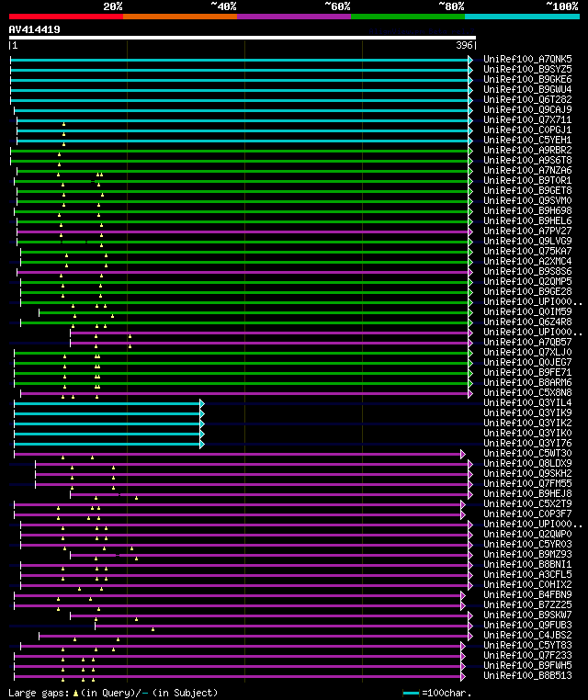Select the UniRef100_C5X2T9 label
This screenshot has width=588, height=700.
coord(527,503)
